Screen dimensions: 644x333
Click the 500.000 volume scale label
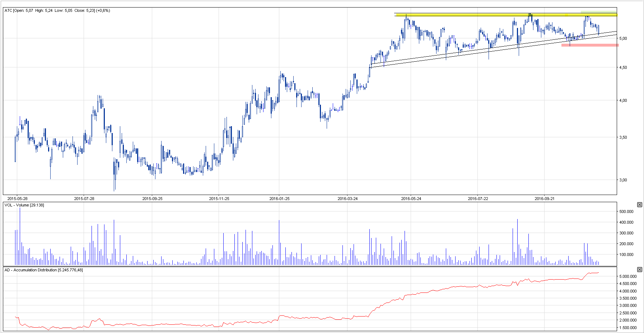coord(626,211)
